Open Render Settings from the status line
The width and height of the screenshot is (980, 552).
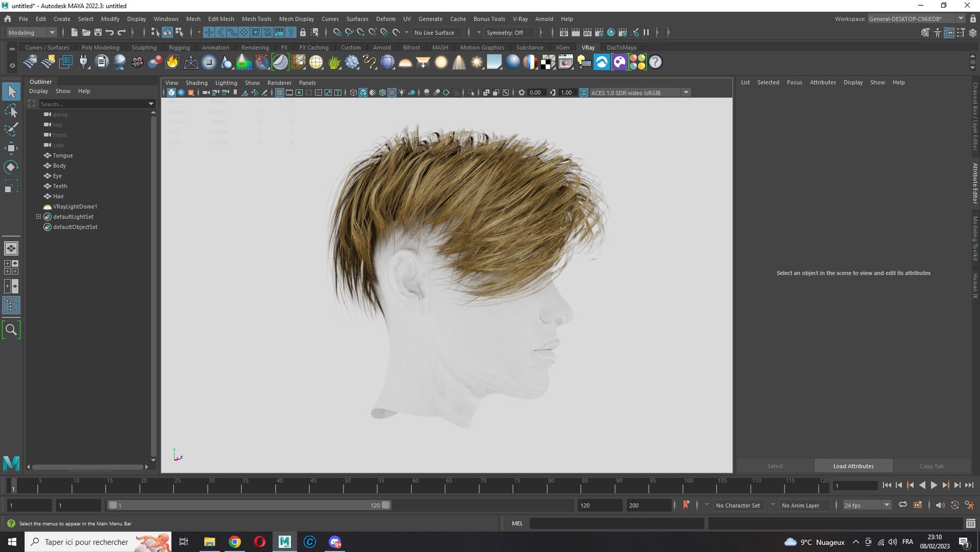(x=599, y=33)
